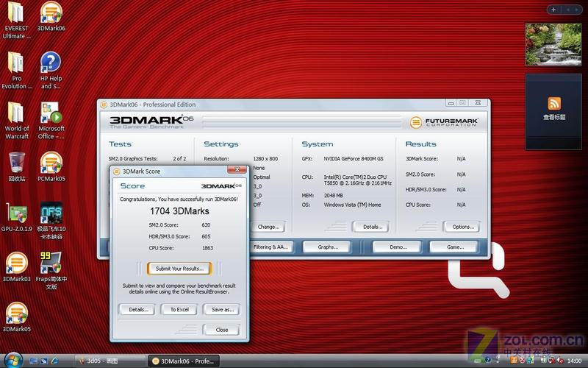Click the blue question-mark help tray icon

tap(488, 360)
